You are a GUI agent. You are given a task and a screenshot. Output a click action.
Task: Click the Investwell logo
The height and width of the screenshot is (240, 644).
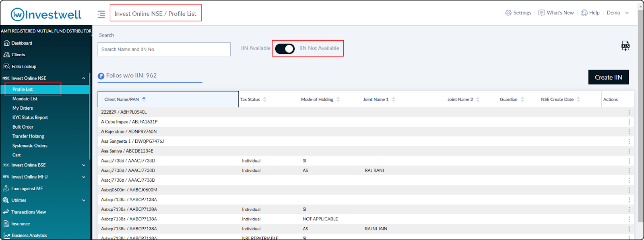[x=46, y=14]
